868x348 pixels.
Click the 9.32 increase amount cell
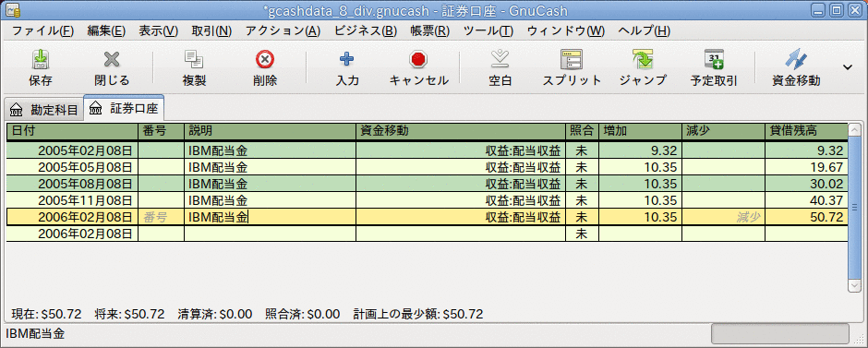(x=641, y=150)
